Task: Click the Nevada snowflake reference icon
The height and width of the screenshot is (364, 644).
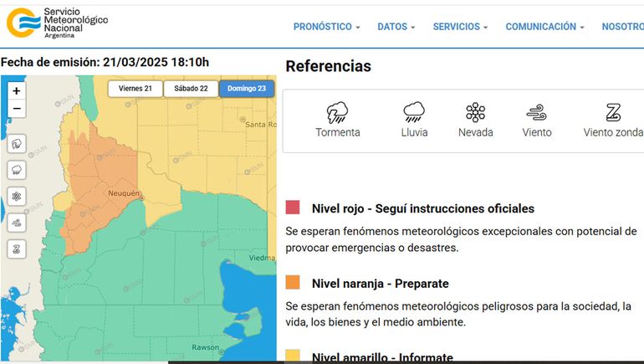Action: pos(475,113)
